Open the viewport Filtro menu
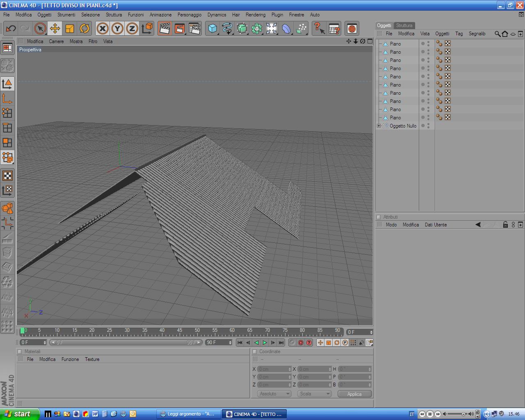The width and height of the screenshot is (525, 420). click(x=93, y=41)
